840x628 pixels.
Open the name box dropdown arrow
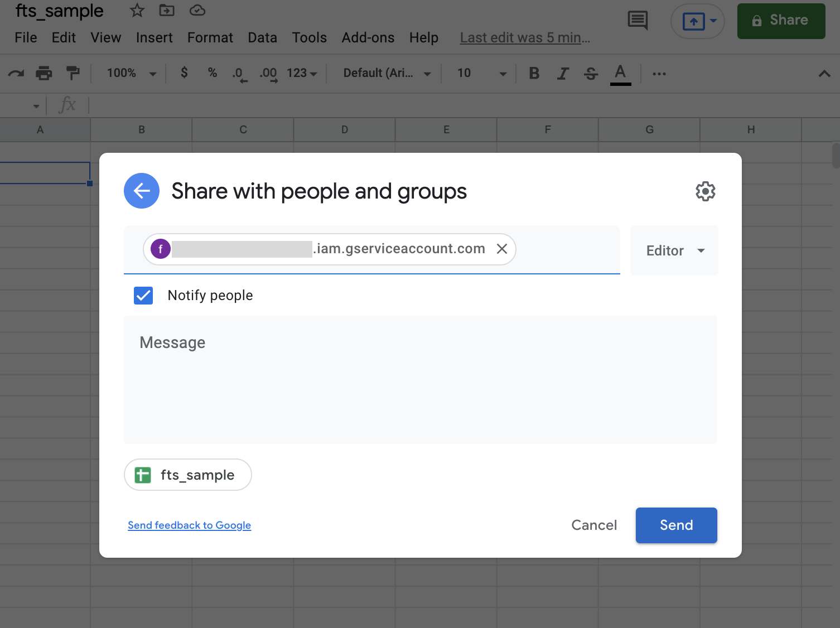[x=36, y=105]
